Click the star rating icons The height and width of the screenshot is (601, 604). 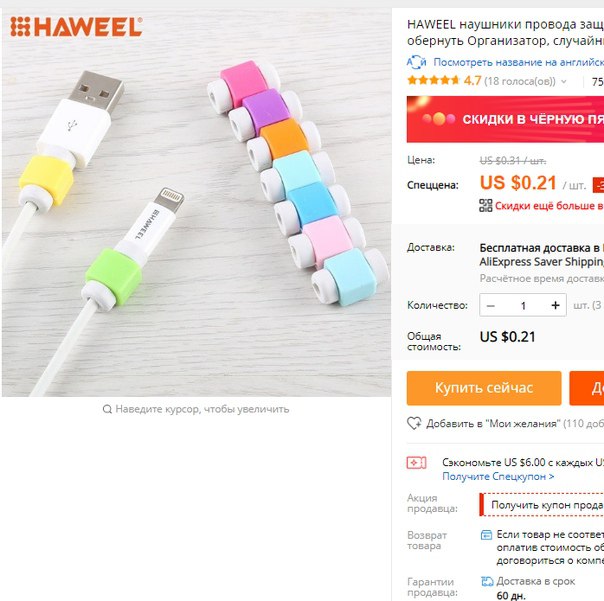coord(433,81)
